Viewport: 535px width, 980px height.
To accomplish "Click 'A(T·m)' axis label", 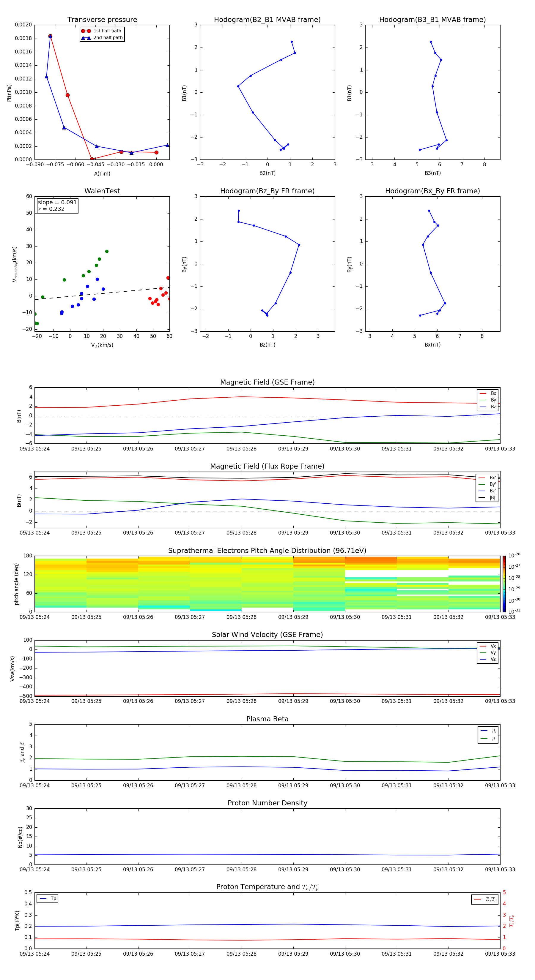I will click(x=102, y=173).
